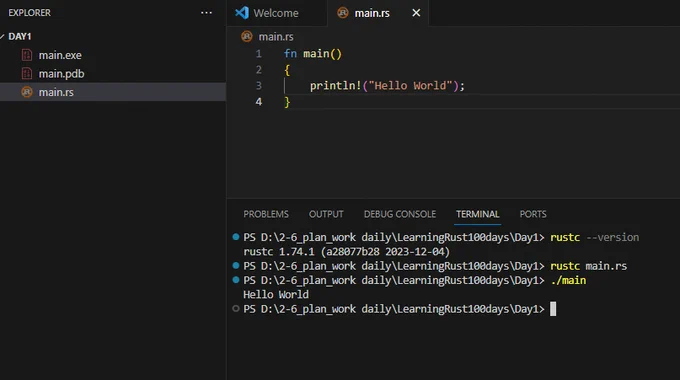This screenshot has height=380, width=680.
Task: Click the empty circle beside the last prompt
Action: tap(235, 308)
